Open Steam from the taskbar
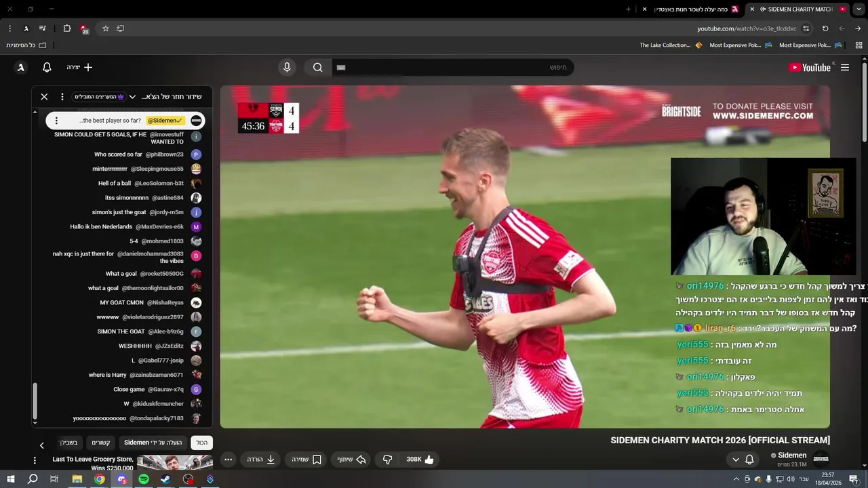 (165, 479)
